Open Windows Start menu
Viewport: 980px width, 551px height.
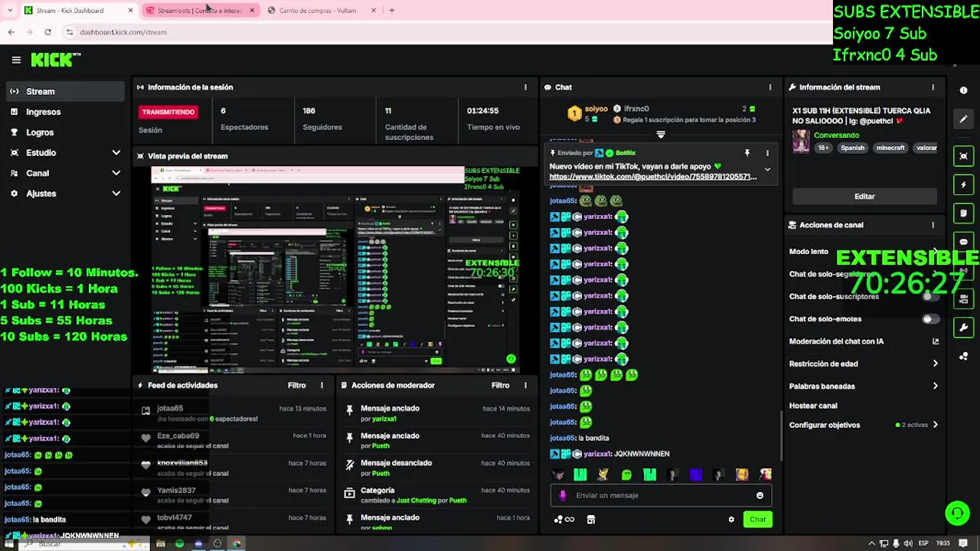(x=11, y=543)
